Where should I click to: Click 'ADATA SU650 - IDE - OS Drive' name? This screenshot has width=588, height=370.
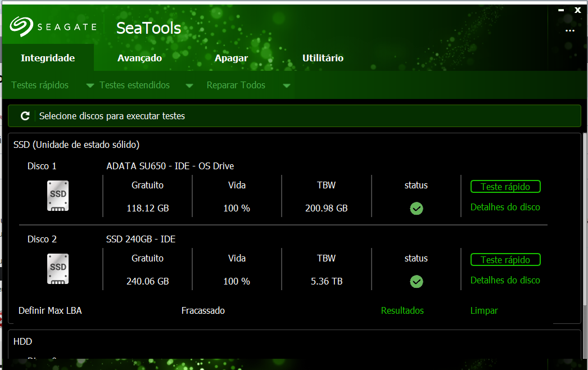pos(170,166)
